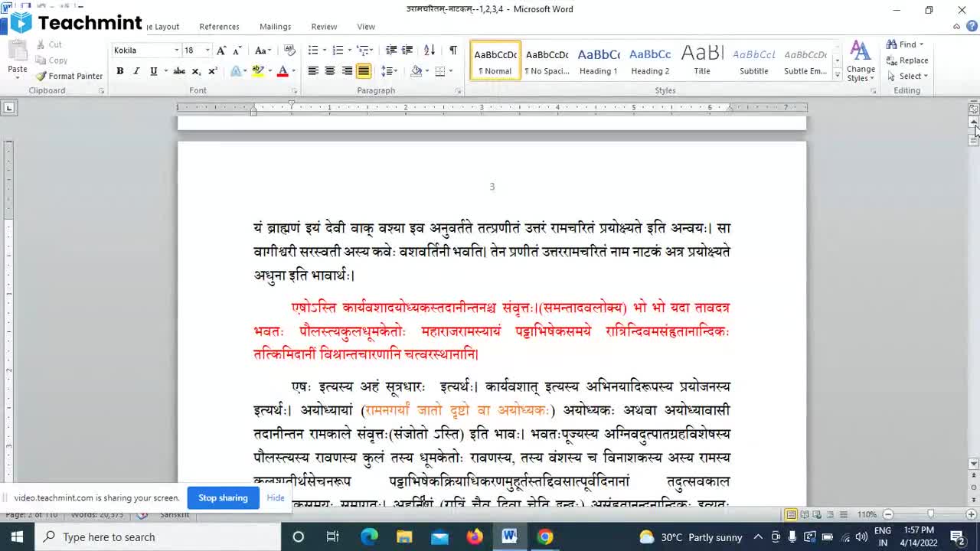Open Change Styles icon
This screenshot has height=551, width=980.
point(861,61)
